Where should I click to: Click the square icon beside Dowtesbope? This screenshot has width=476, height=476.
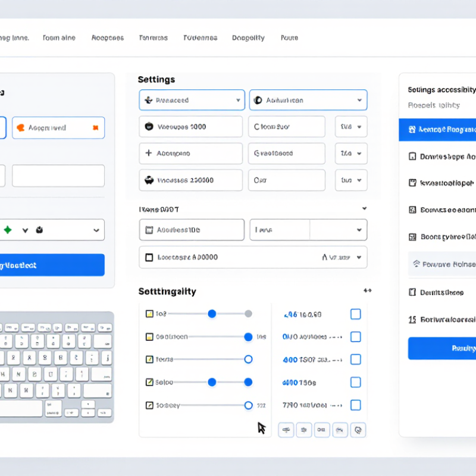tap(412, 156)
